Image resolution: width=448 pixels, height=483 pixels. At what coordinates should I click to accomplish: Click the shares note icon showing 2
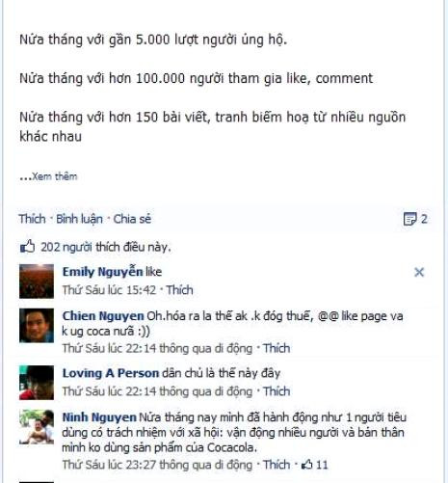coord(410,219)
